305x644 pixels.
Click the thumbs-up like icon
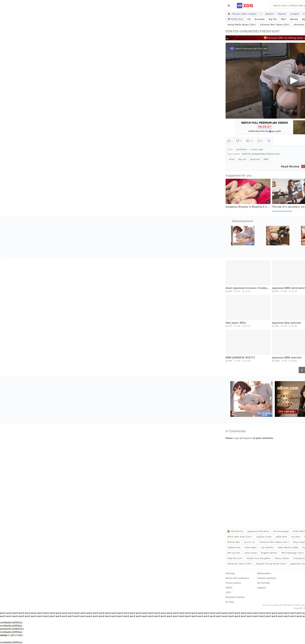tap(229, 141)
